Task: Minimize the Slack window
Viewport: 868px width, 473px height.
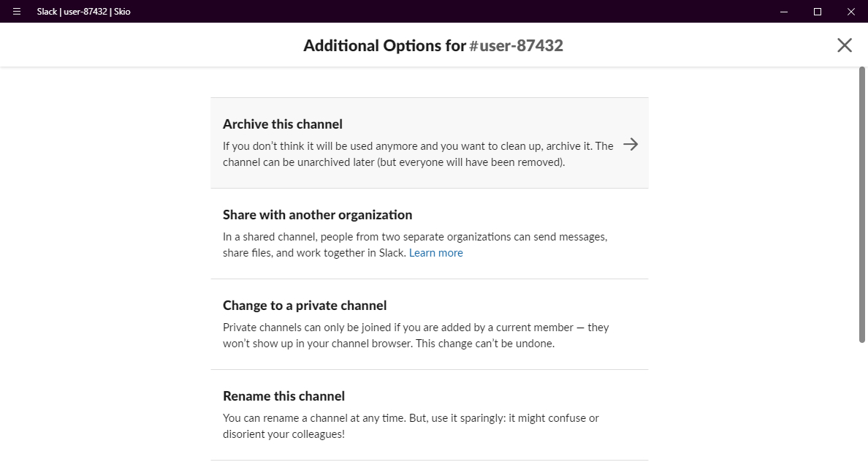Action: 784,12
